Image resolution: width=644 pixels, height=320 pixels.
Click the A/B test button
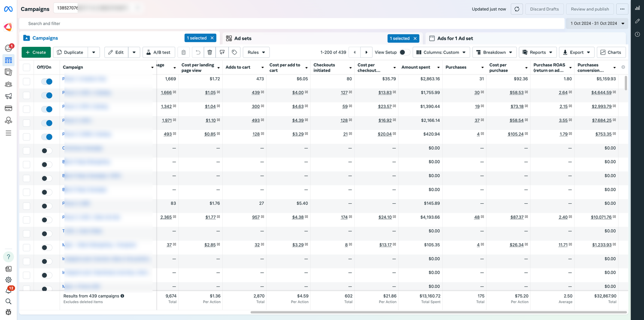click(x=159, y=52)
